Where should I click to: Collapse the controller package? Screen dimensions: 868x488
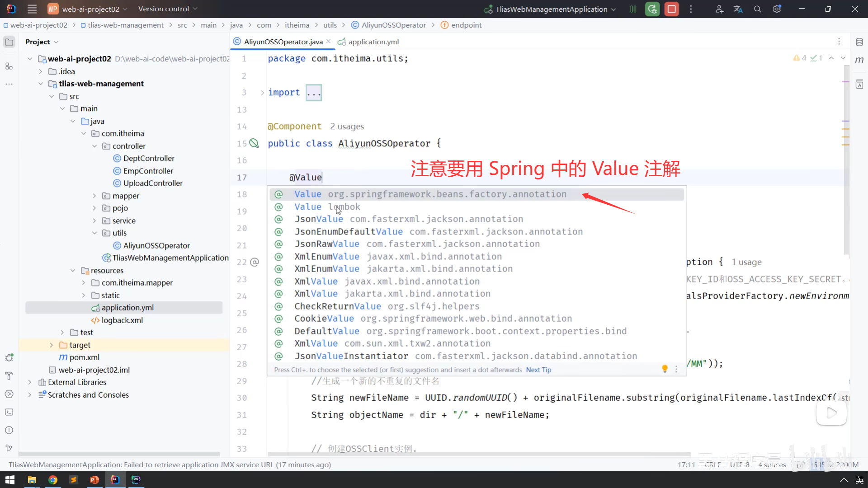(94, 146)
